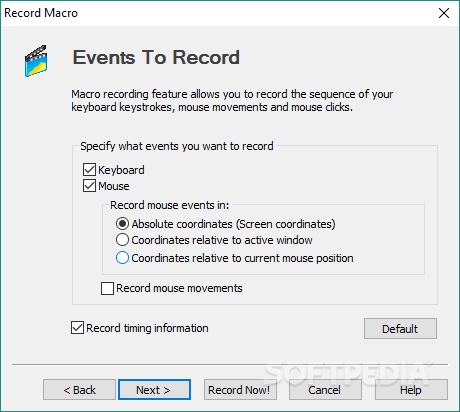This screenshot has height=412, width=460.
Task: Choose Coordinates relative to current mouse position
Action: click(x=122, y=258)
